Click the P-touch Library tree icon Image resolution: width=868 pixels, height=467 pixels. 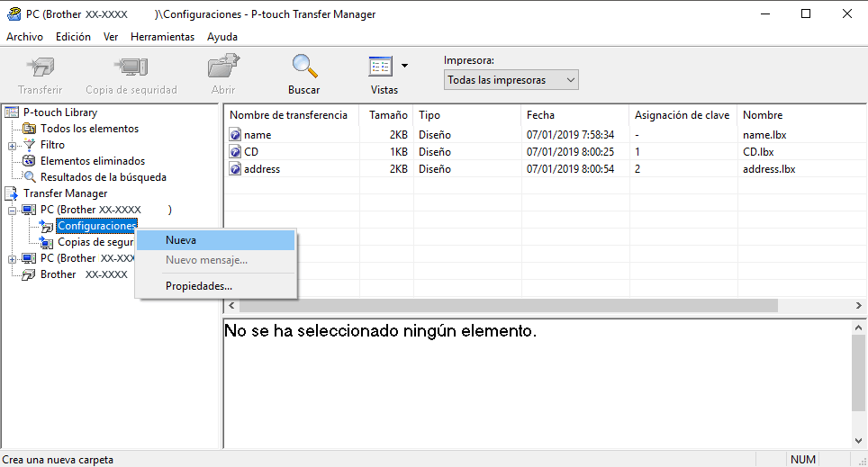pos(12,112)
